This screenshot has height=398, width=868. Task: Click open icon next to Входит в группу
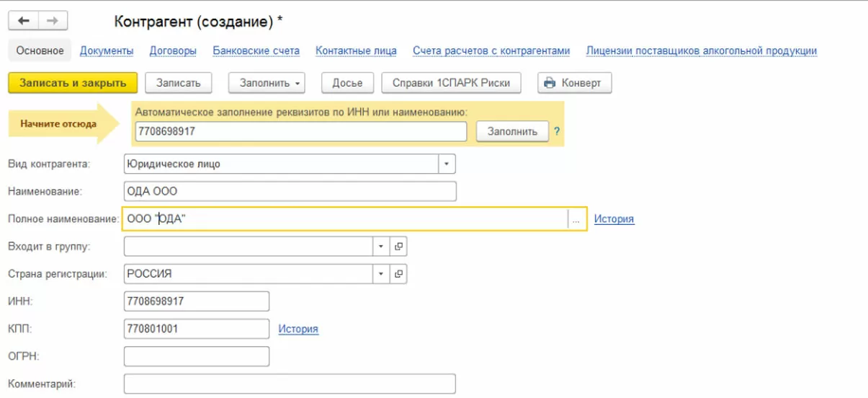click(x=398, y=247)
